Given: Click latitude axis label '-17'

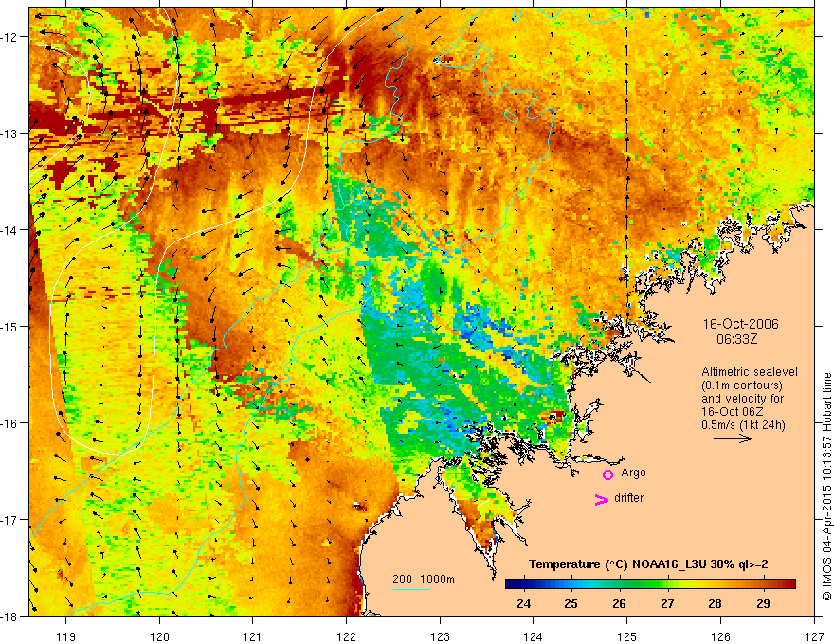Looking at the screenshot, I should click(x=10, y=520).
